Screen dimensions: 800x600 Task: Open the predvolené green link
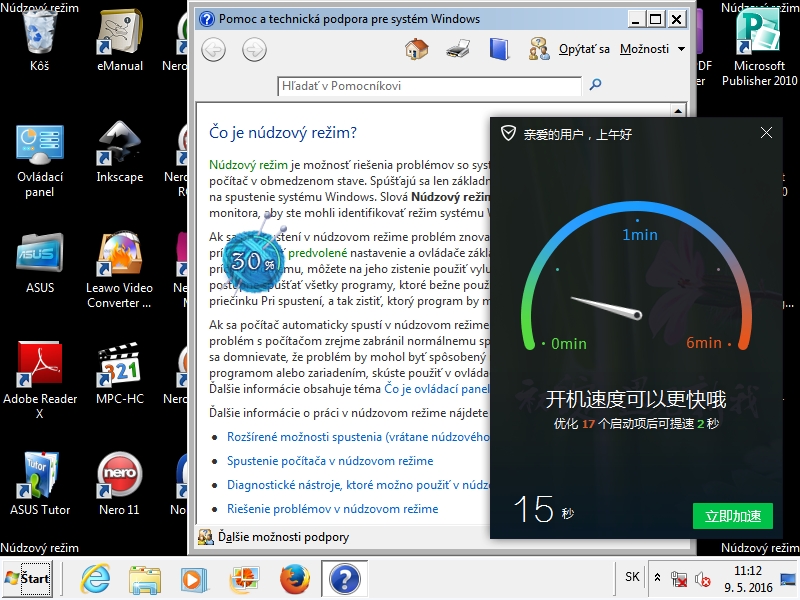(x=317, y=253)
